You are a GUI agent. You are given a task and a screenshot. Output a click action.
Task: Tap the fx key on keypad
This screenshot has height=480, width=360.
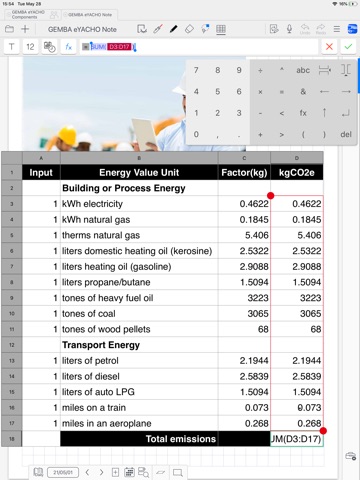click(x=303, y=113)
